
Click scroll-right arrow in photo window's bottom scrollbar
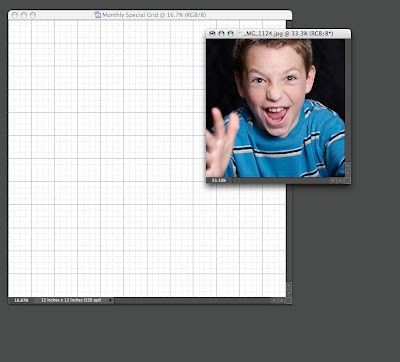coord(340,180)
